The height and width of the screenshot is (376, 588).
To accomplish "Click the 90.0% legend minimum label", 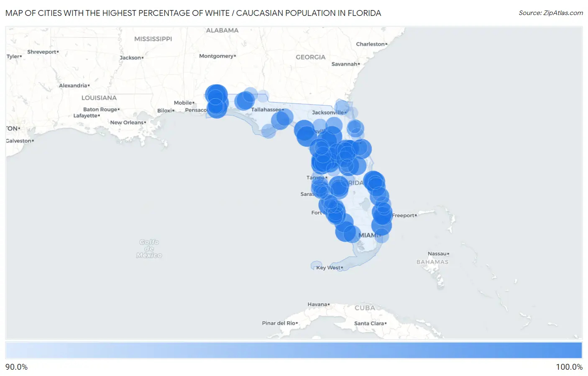I will 16,367.
